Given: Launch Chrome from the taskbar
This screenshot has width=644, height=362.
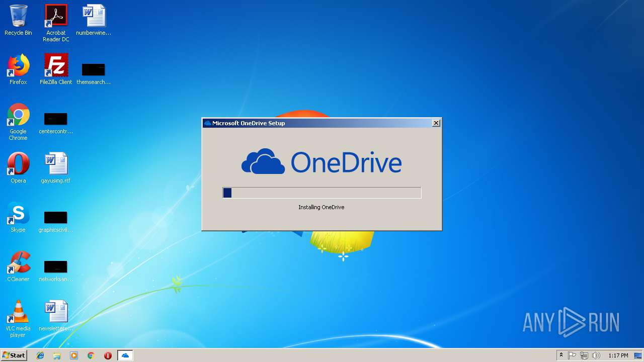Looking at the screenshot, I should [x=91, y=355].
